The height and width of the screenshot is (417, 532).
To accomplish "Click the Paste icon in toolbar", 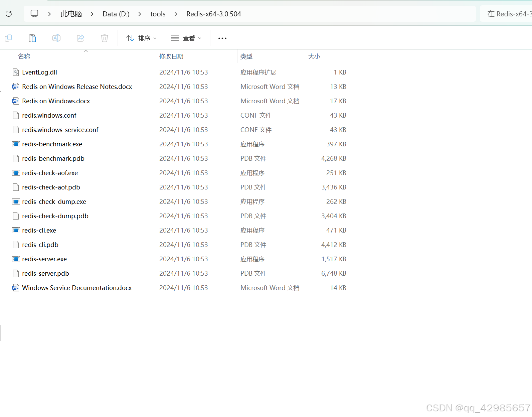I will (x=32, y=38).
